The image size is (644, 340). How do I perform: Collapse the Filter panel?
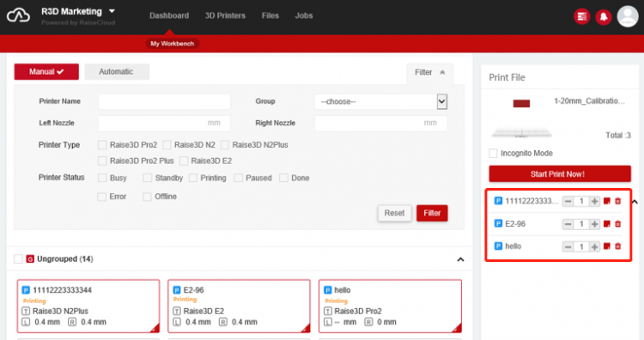coord(429,72)
